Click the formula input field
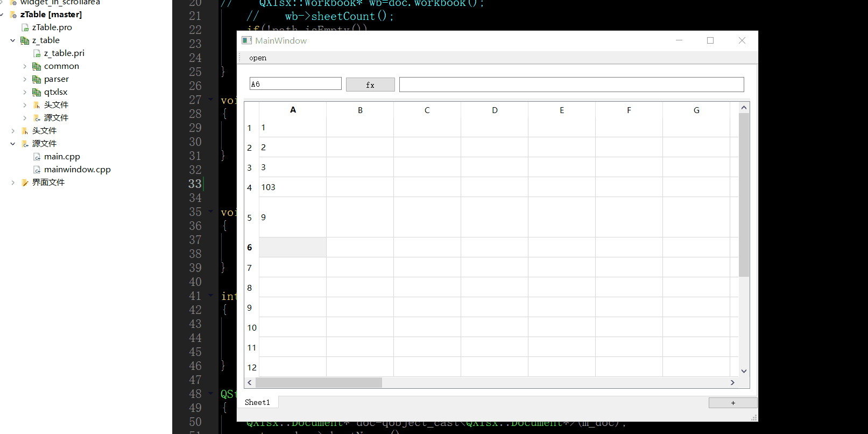 tap(571, 85)
